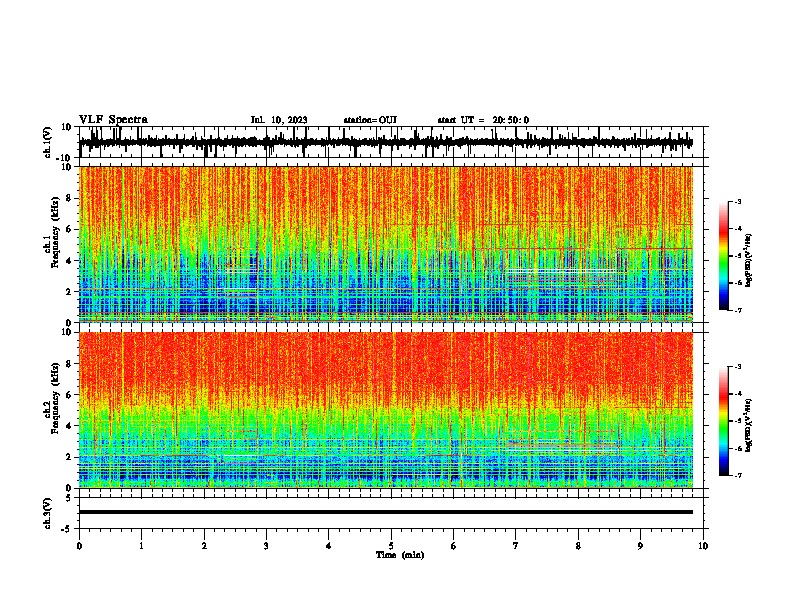Click time axis tick label "6"

click(x=454, y=546)
